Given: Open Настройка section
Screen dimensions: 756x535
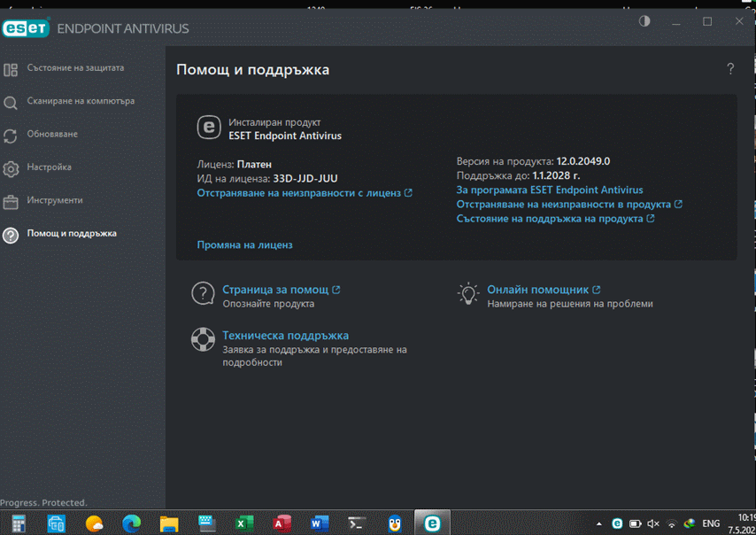Looking at the screenshot, I should (x=50, y=167).
